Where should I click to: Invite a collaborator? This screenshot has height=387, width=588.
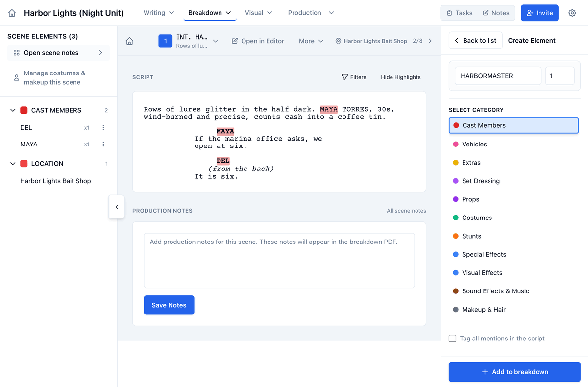[539, 13]
